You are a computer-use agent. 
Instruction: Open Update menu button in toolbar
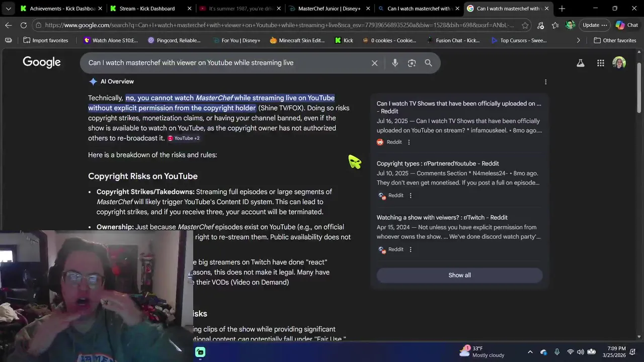[595, 25]
